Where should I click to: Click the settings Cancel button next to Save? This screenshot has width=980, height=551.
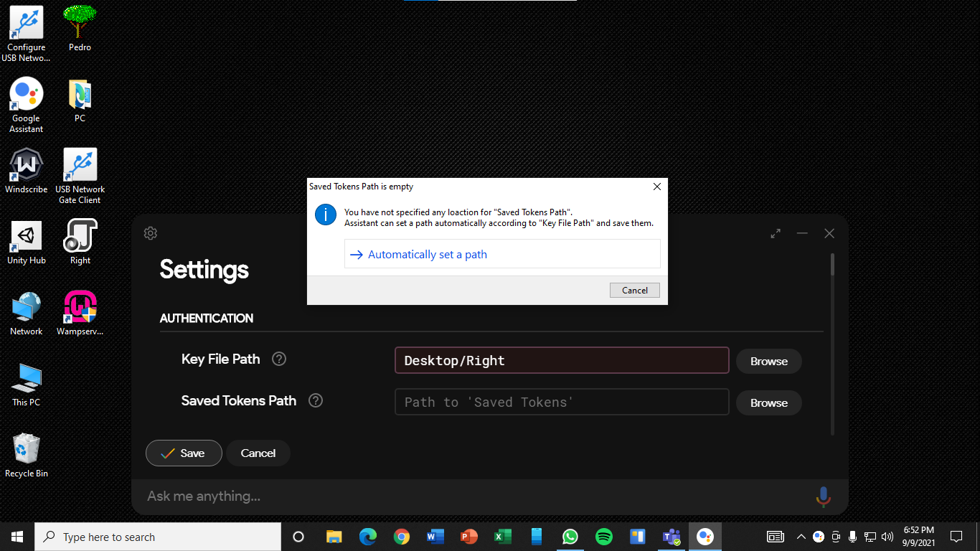coord(258,453)
